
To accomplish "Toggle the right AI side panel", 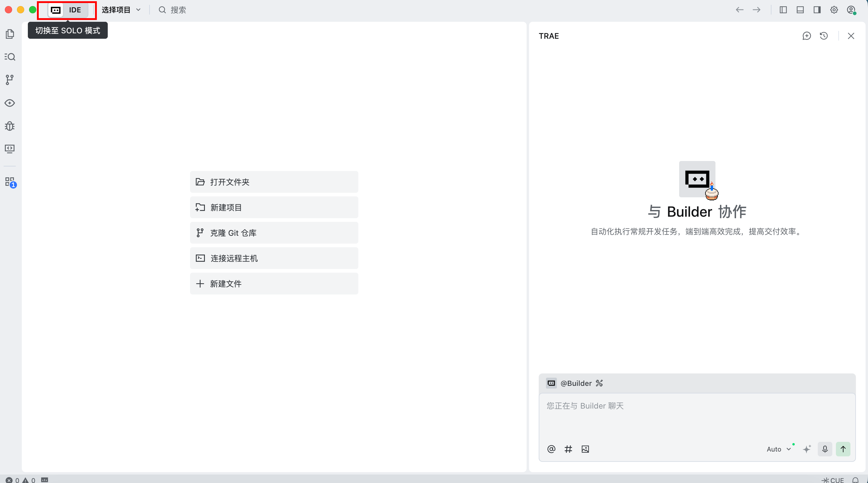I will pyautogui.click(x=817, y=10).
